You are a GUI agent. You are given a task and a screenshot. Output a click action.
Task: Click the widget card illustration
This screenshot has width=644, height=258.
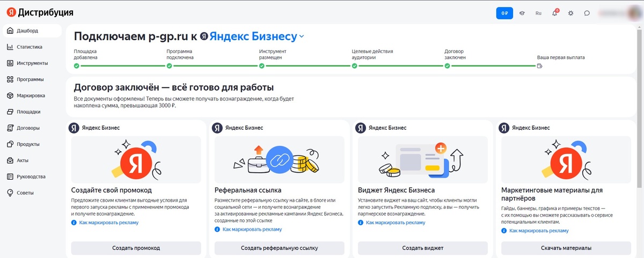[423, 159]
